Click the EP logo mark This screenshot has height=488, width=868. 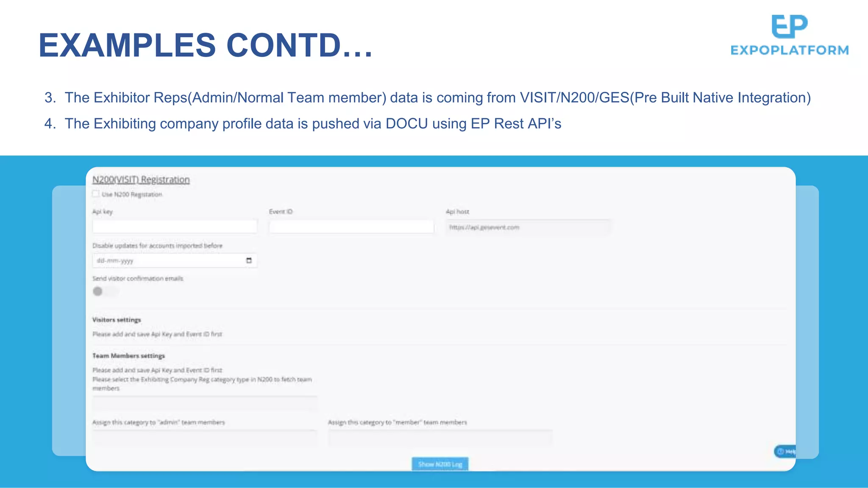pyautogui.click(x=789, y=26)
